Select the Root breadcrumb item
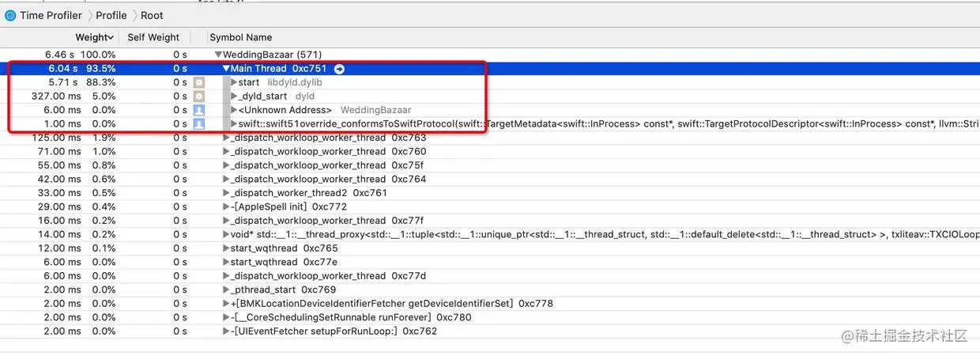Image resolution: width=980 pixels, height=356 pixels. [x=153, y=15]
